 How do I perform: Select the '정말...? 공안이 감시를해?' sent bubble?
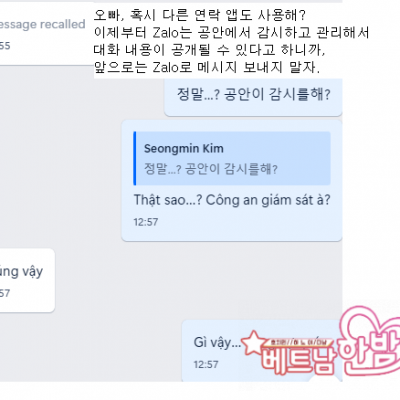(x=253, y=96)
